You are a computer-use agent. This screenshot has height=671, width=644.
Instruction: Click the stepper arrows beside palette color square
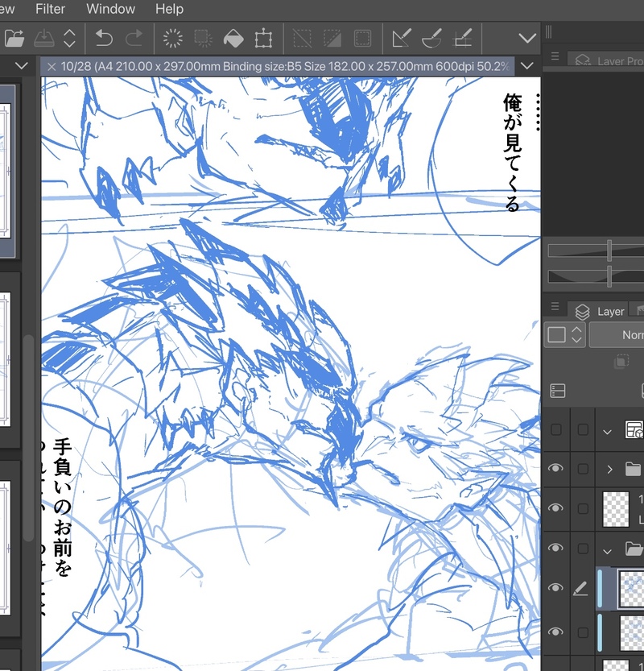tap(576, 334)
